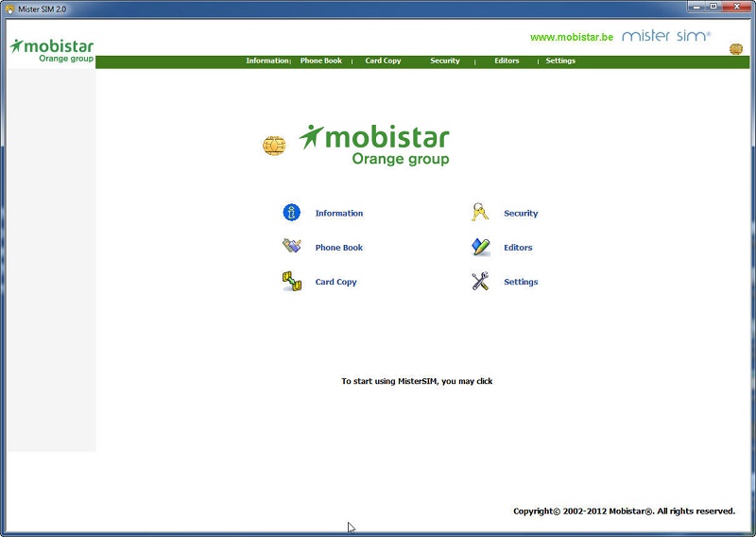
Task: Click the Settings wrench and screwdriver icon
Action: point(480,281)
